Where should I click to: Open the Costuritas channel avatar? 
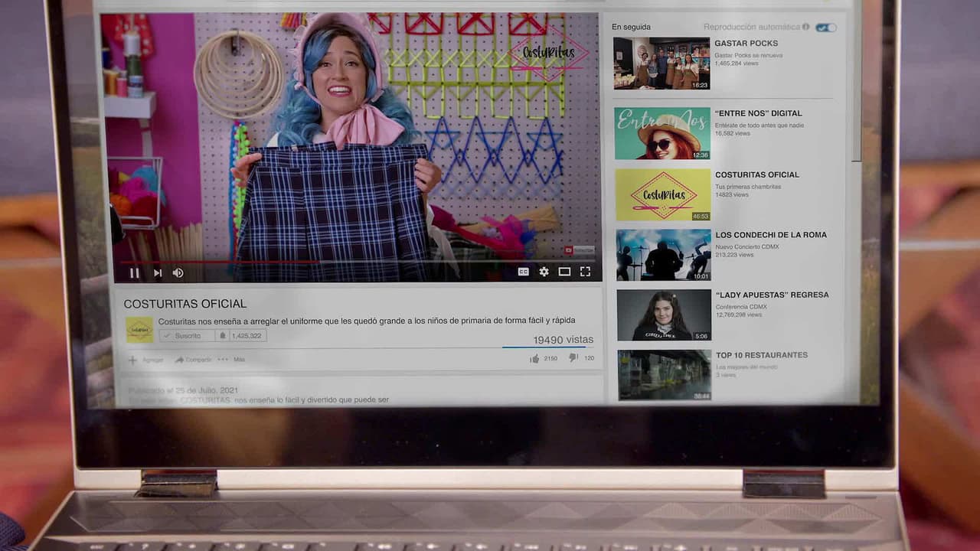tap(140, 330)
